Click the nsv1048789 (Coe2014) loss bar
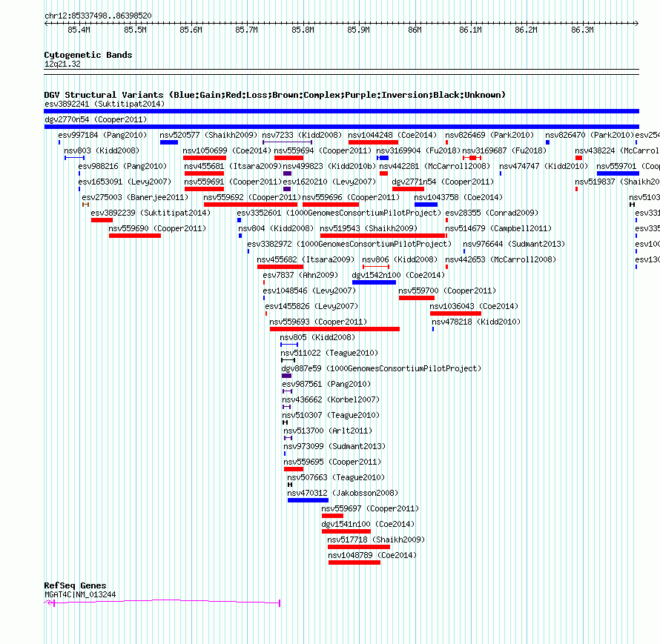The height and width of the screenshot is (644, 660). pos(354,562)
